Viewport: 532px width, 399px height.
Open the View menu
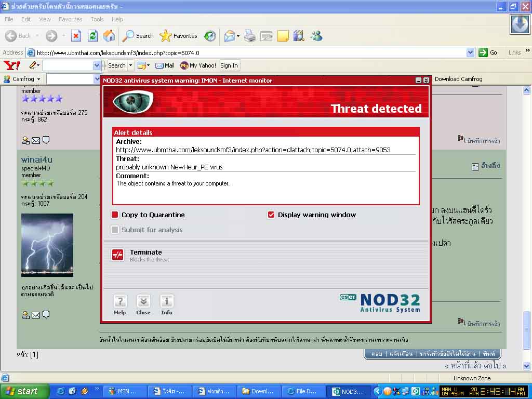coord(45,19)
